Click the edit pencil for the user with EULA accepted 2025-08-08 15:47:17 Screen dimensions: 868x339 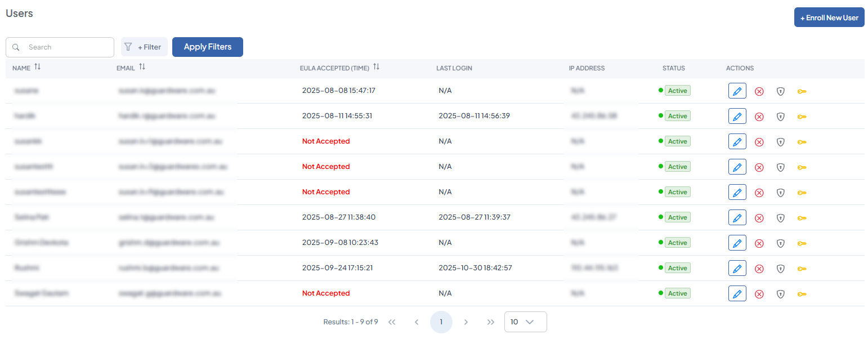click(x=737, y=91)
